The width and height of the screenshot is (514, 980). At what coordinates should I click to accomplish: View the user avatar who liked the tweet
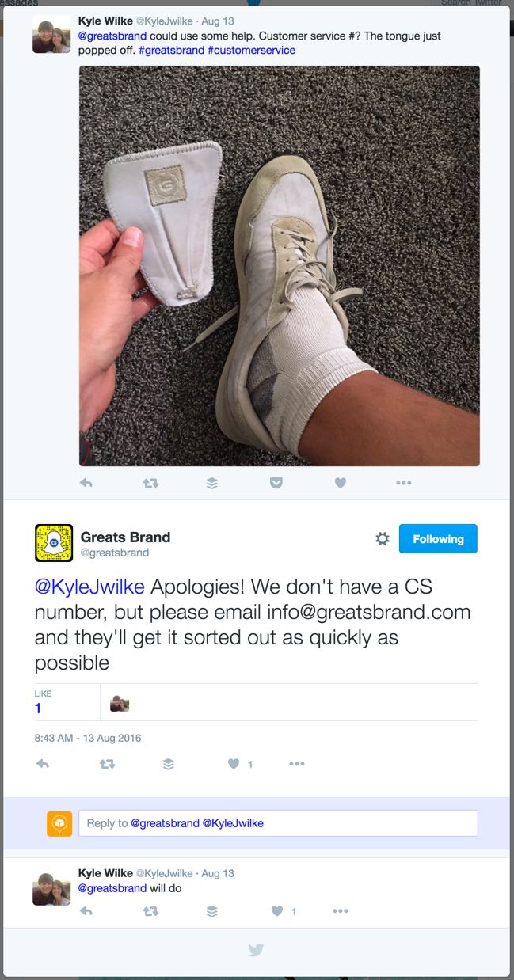[x=120, y=704]
